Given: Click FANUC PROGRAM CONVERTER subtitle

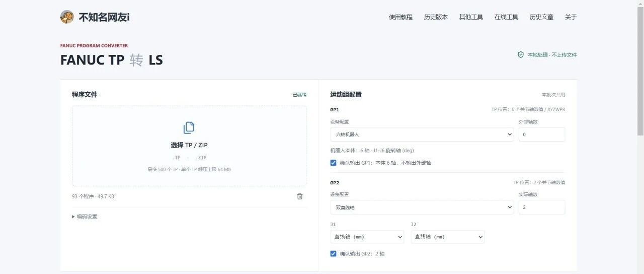Looking at the screenshot, I should pos(94,46).
